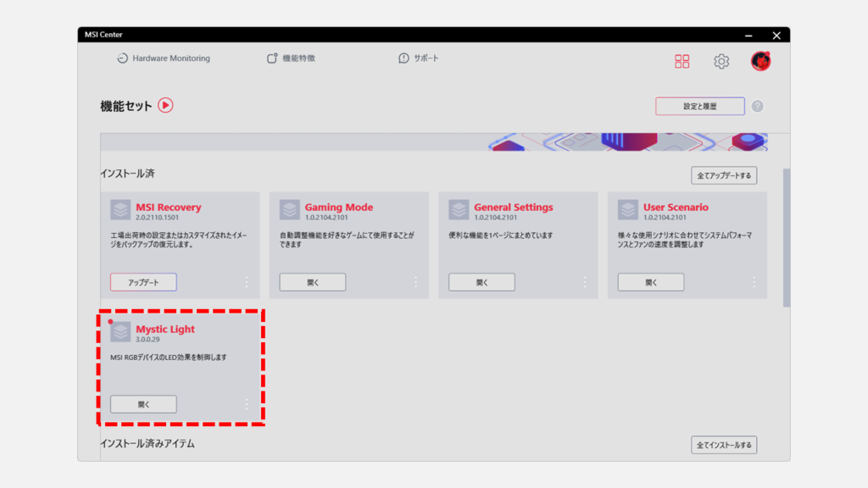Click アップデート button for MSI Recovery
Viewport: 868px width, 488px height.
(x=143, y=282)
